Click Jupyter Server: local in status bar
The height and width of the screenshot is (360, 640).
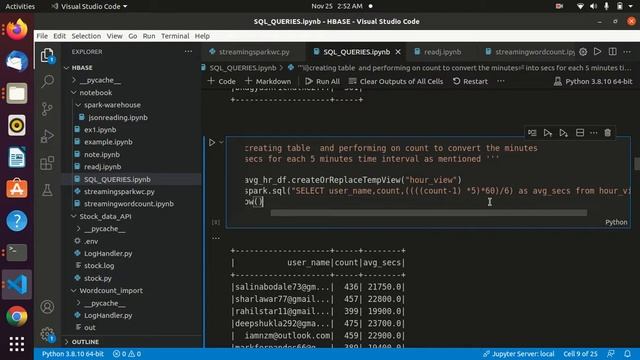pos(518,353)
